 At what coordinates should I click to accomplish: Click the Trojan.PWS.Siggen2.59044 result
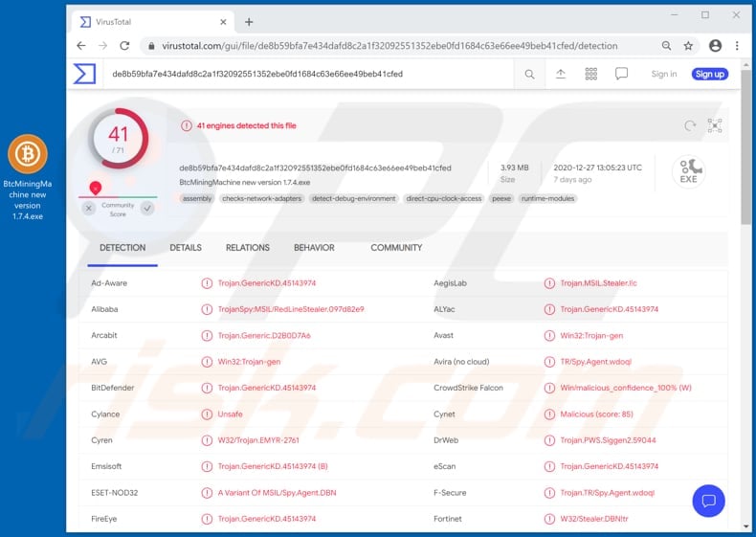pos(608,440)
